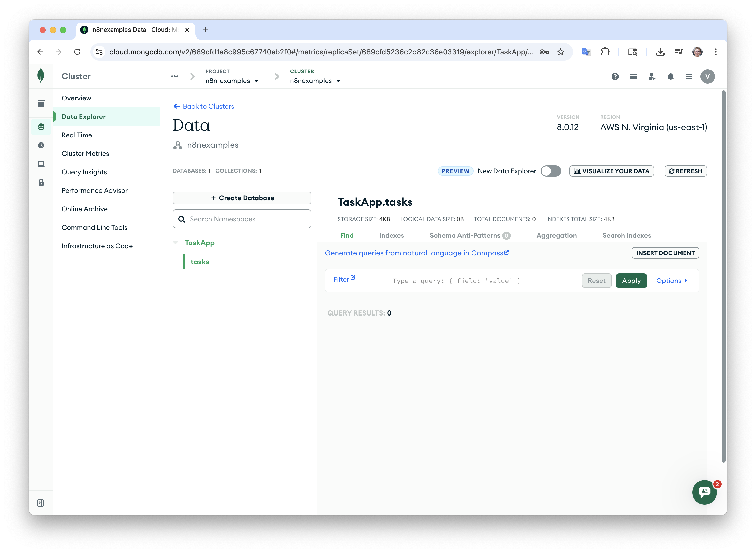Focus the Search Namespaces field
This screenshot has width=756, height=553.
242,219
